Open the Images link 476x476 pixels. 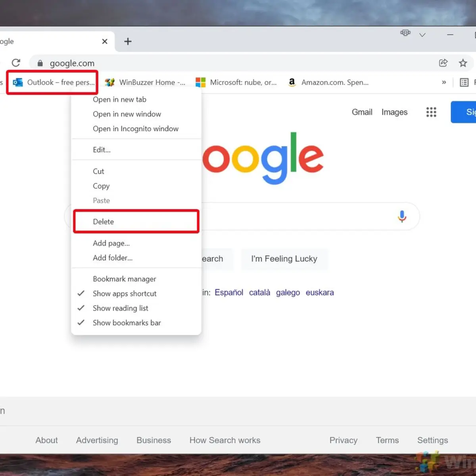pos(394,112)
